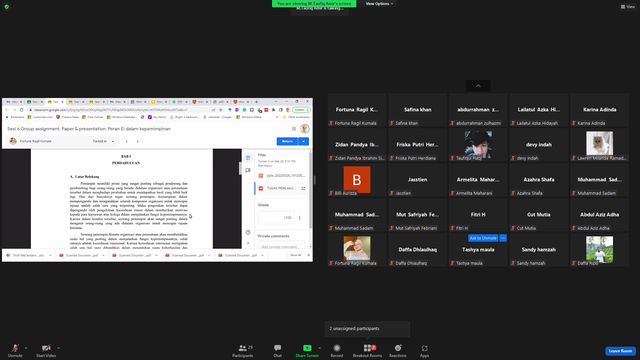Select Billi Aurizza avatar tile
The height and width of the screenshot is (360, 640).
coord(357,180)
